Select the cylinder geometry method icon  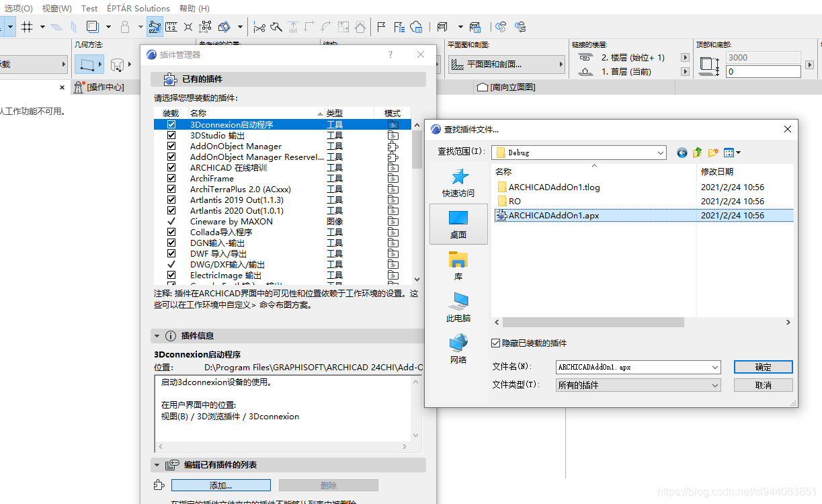pos(116,65)
